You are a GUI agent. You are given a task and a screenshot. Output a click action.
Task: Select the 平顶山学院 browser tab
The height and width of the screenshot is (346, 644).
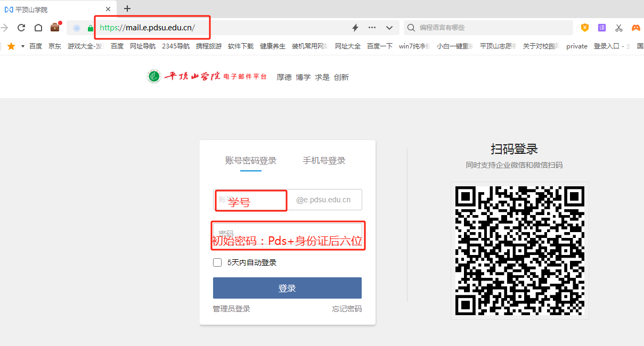tap(58, 9)
